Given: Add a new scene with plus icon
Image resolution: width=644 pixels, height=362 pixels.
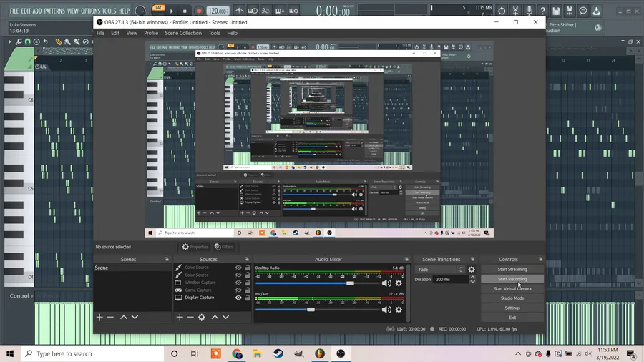Looking at the screenshot, I should pyautogui.click(x=99, y=317).
